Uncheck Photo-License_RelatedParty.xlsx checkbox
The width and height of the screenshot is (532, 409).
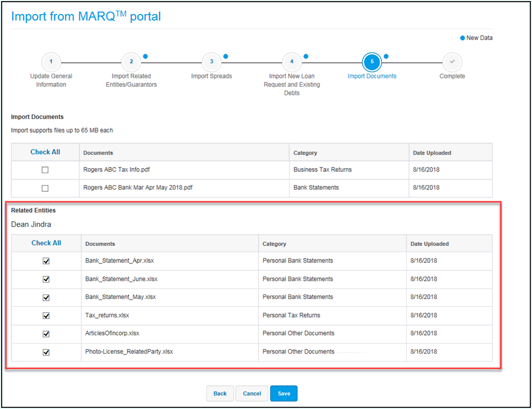[46, 352]
